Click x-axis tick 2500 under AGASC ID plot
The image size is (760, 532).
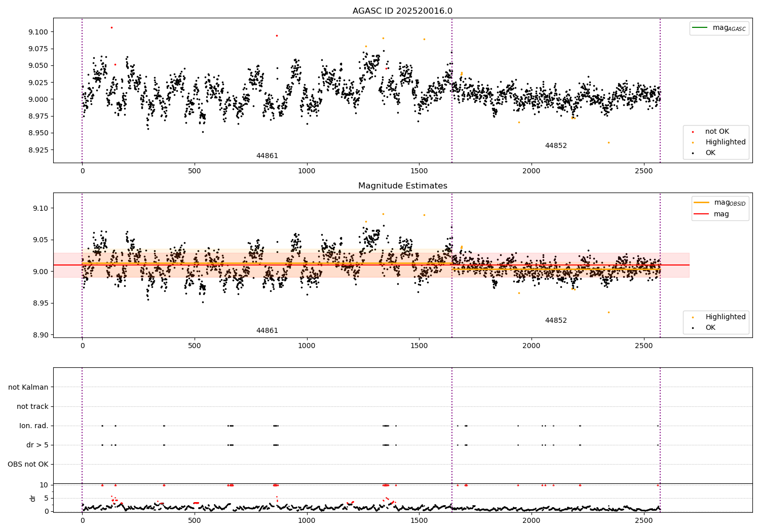pyautogui.click(x=643, y=171)
